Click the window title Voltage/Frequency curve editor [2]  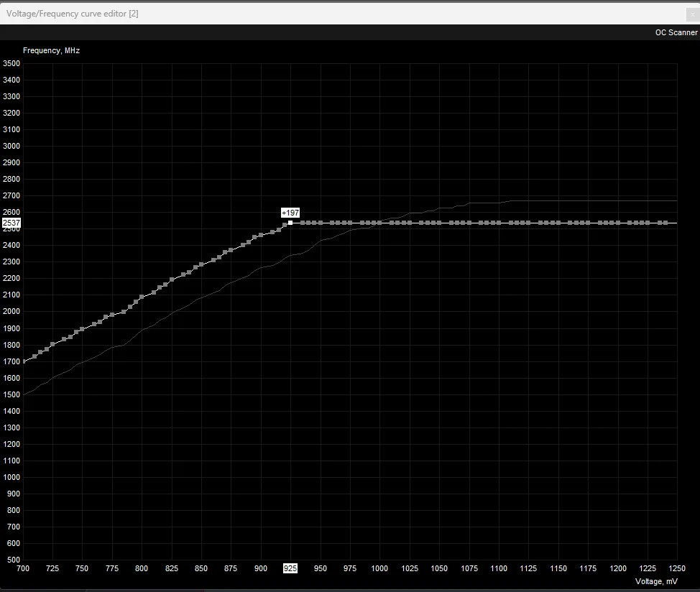(x=73, y=14)
